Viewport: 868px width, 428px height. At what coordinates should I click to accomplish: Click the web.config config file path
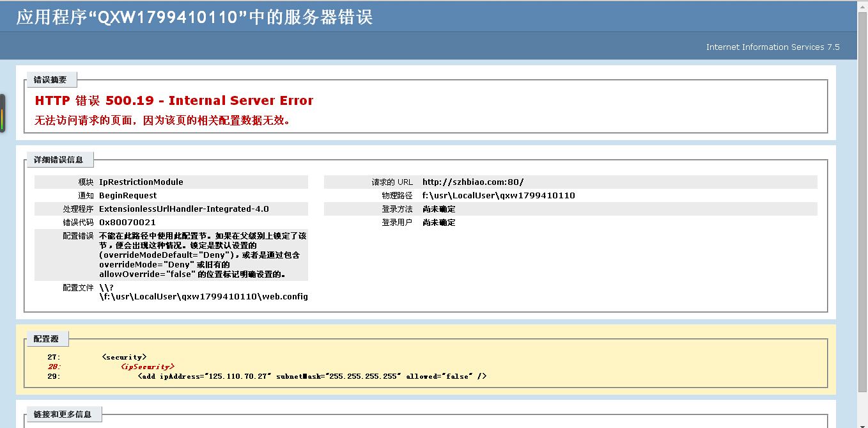point(203,297)
